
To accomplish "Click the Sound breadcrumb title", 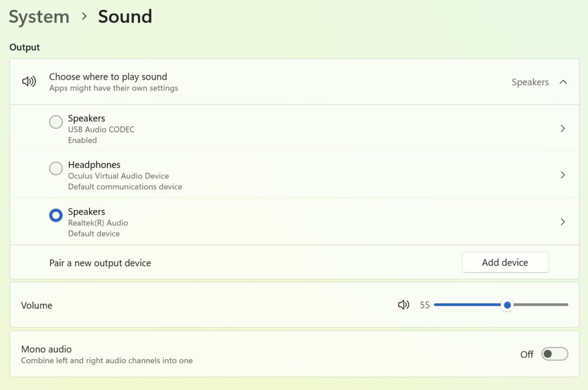I will point(125,17).
